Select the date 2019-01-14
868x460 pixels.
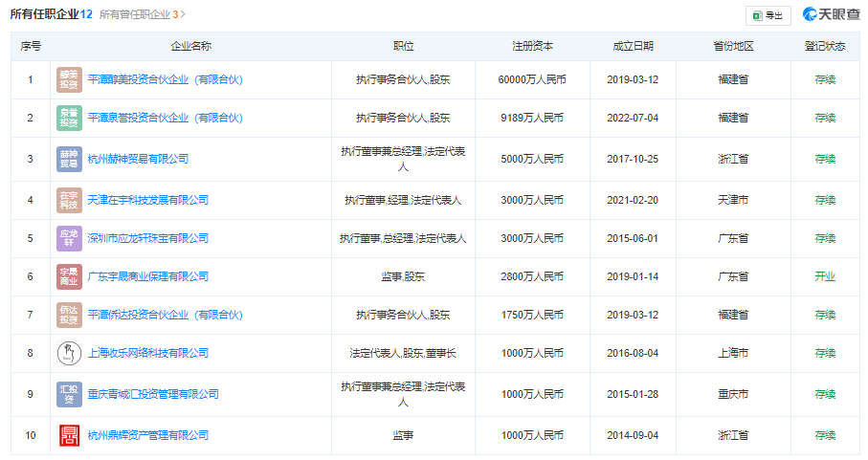coord(633,276)
